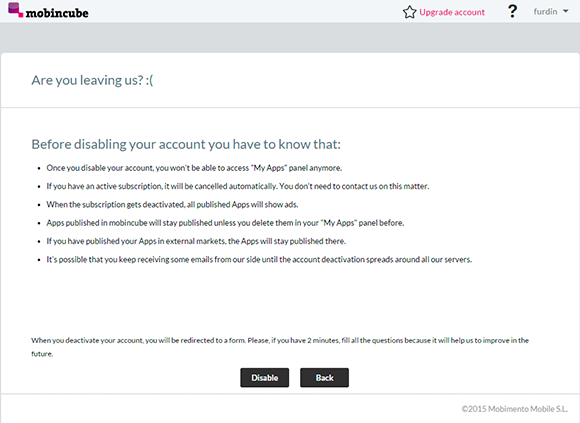Click the Back button

pos(324,378)
